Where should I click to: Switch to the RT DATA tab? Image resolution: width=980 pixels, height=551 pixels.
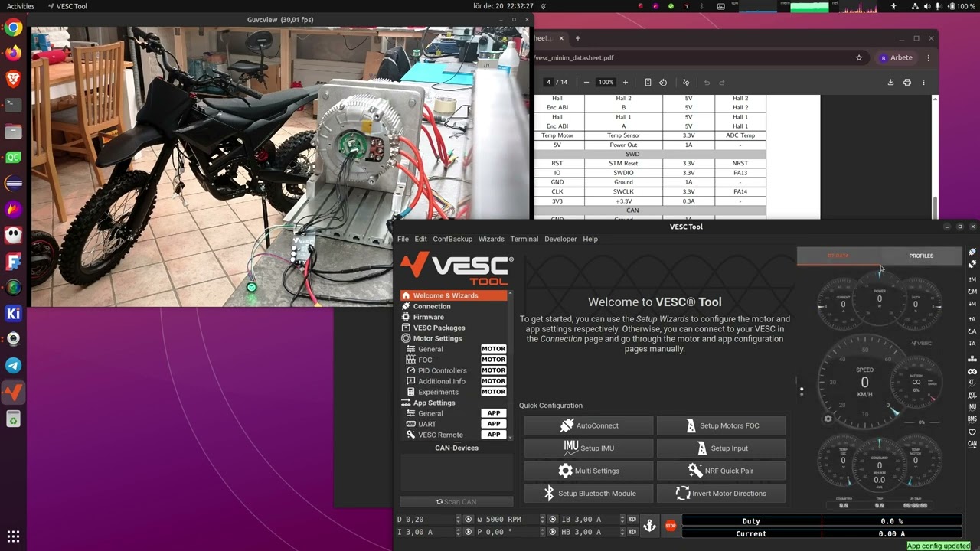[x=838, y=256]
